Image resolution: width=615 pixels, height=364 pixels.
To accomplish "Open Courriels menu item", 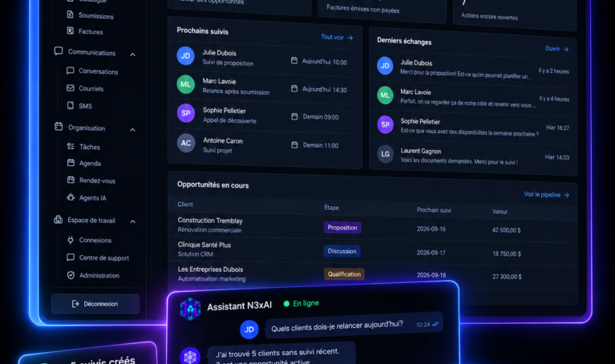I will click(91, 89).
